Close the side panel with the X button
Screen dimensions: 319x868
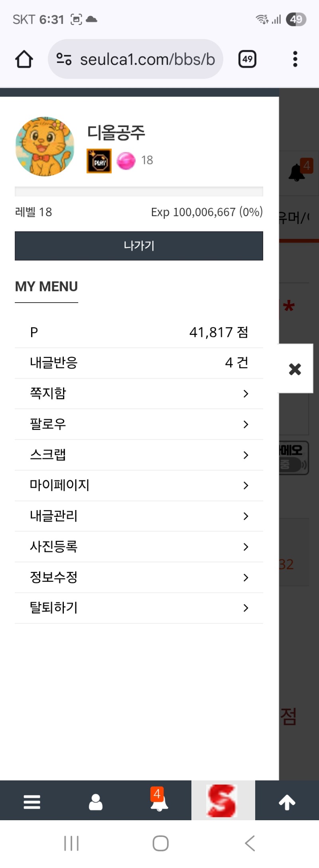coord(295,369)
